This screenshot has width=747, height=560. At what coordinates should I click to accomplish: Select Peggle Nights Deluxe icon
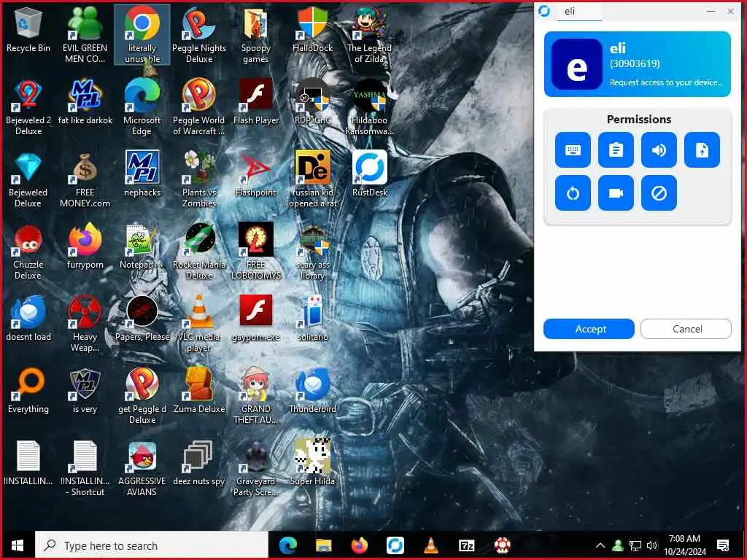(x=199, y=36)
